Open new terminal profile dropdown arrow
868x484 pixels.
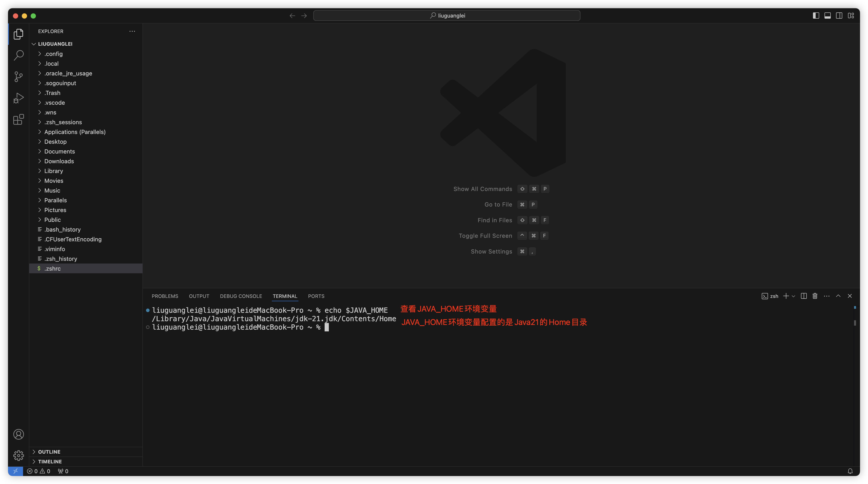tap(793, 296)
